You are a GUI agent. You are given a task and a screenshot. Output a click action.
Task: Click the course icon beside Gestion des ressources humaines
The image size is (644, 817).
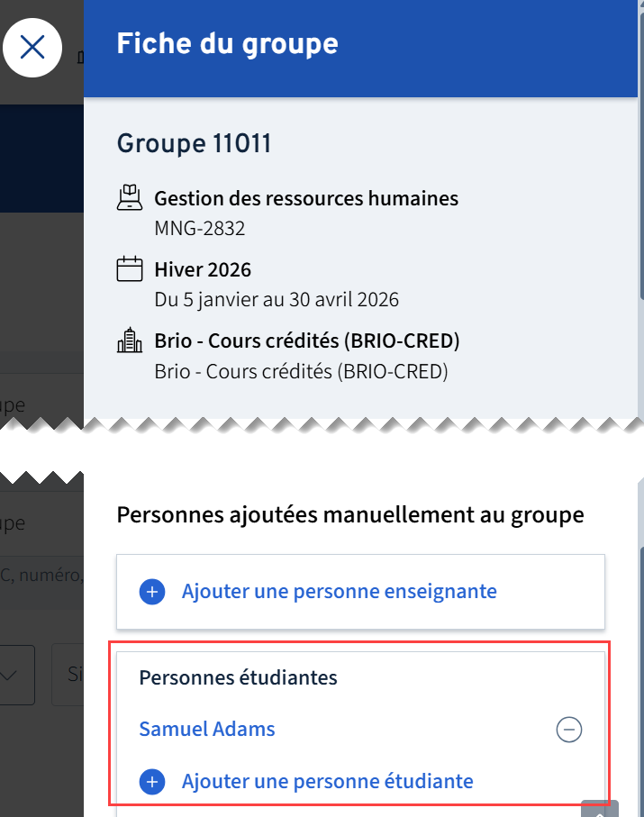(131, 197)
